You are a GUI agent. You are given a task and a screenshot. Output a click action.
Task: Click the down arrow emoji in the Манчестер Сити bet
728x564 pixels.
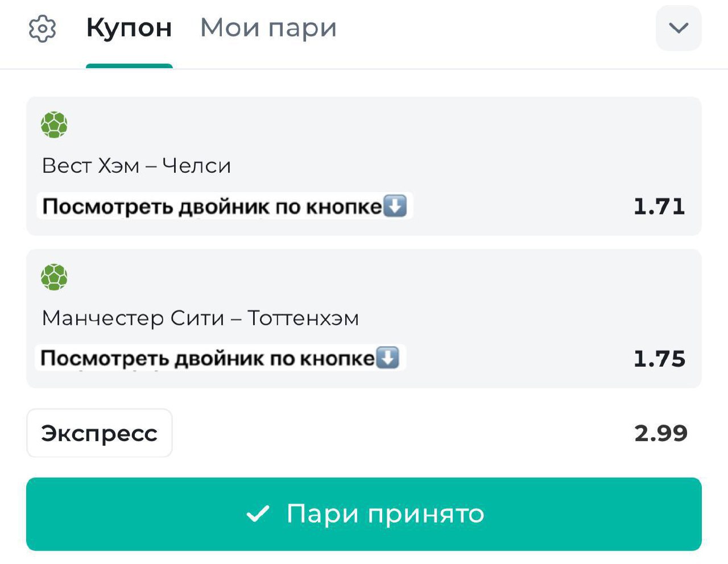click(x=388, y=358)
